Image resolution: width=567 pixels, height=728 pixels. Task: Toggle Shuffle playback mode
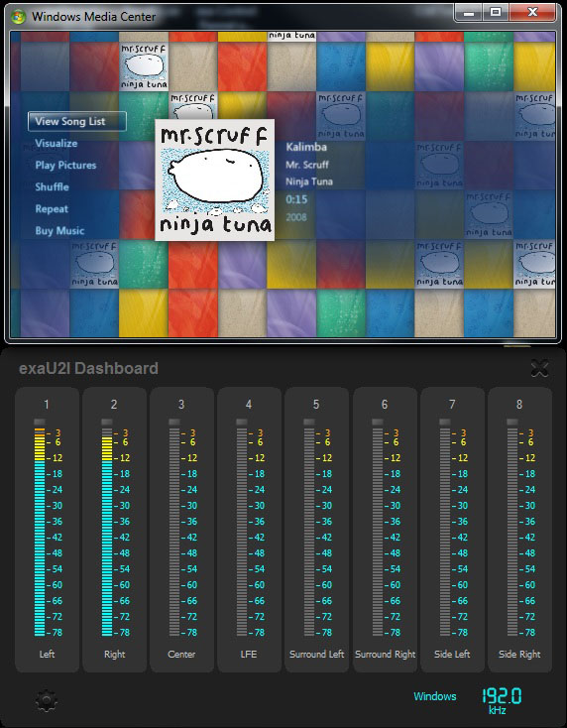[x=52, y=186]
